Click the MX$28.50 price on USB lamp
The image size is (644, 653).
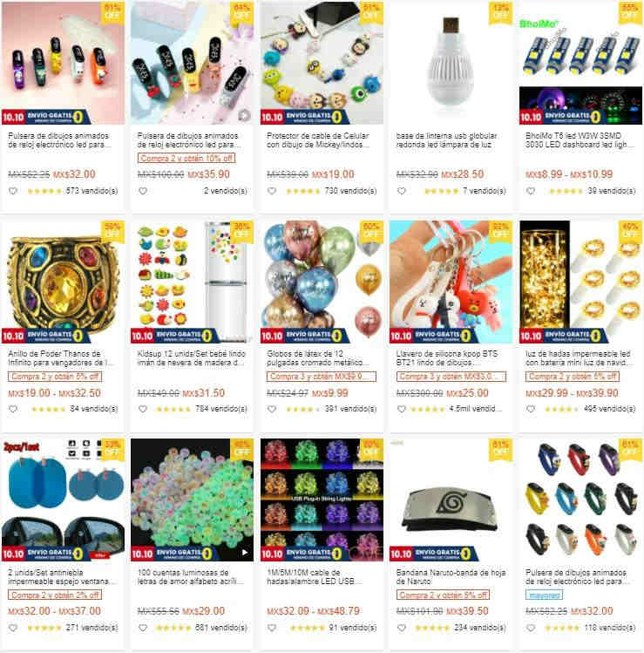pyautogui.click(x=462, y=174)
